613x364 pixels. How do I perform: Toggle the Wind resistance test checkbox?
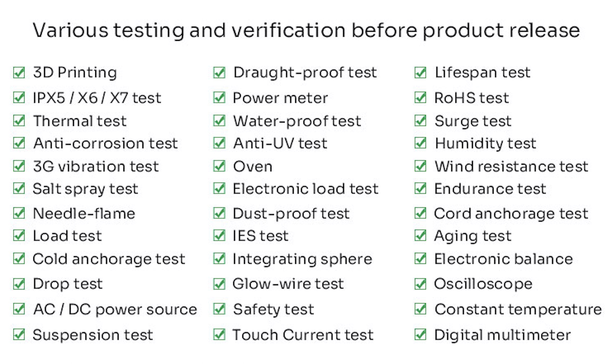click(420, 166)
